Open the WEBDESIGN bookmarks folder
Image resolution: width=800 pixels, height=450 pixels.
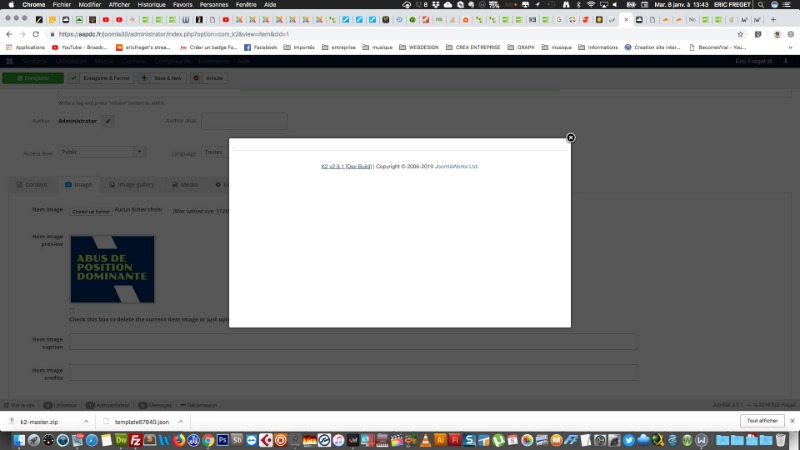coord(419,47)
